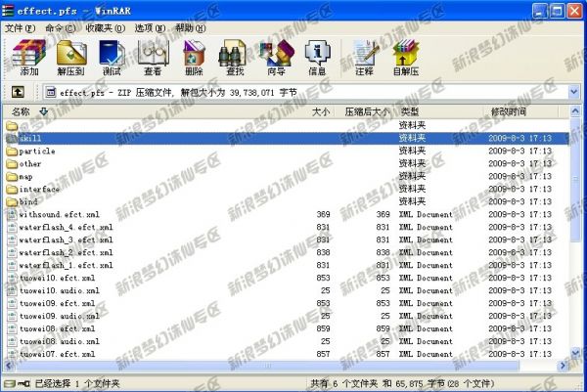This screenshot has width=587, height=392.
Task: Click the map folder icon
Action: [x=12, y=177]
